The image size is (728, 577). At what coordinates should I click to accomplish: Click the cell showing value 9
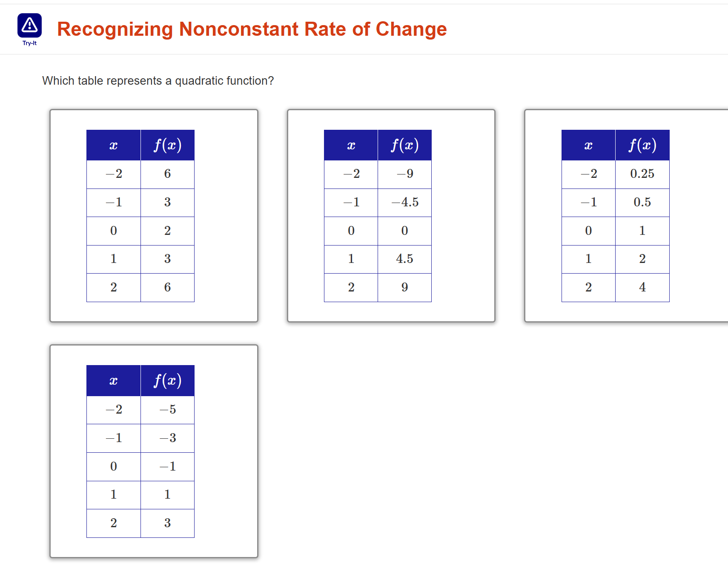pyautogui.click(x=404, y=287)
